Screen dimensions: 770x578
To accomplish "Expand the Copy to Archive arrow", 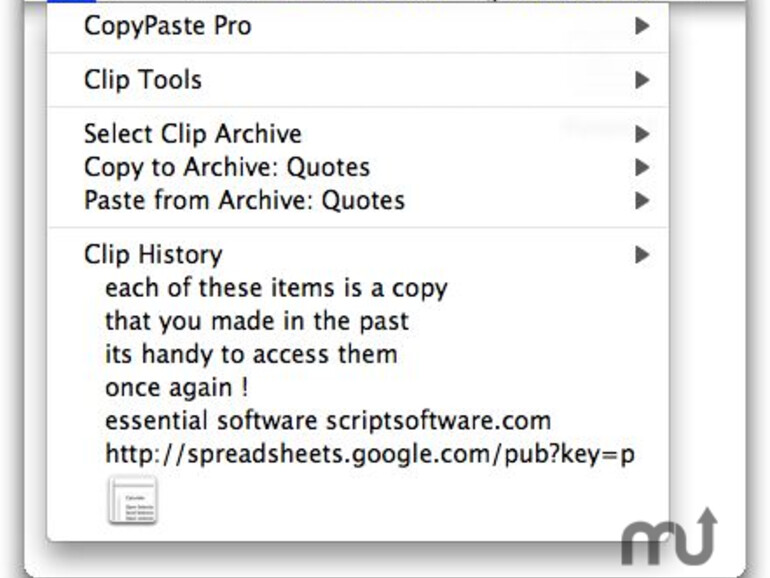I will click(642, 167).
